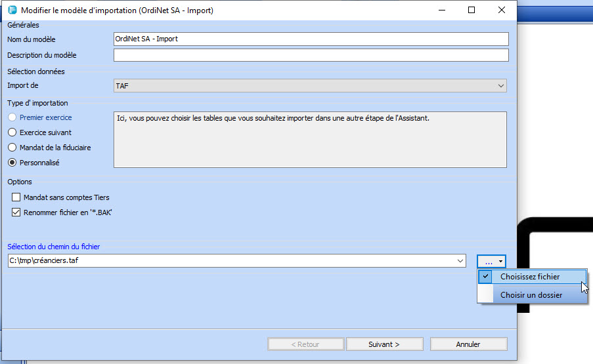Click the Annuler button
This screenshot has width=593, height=364.
coord(468,344)
